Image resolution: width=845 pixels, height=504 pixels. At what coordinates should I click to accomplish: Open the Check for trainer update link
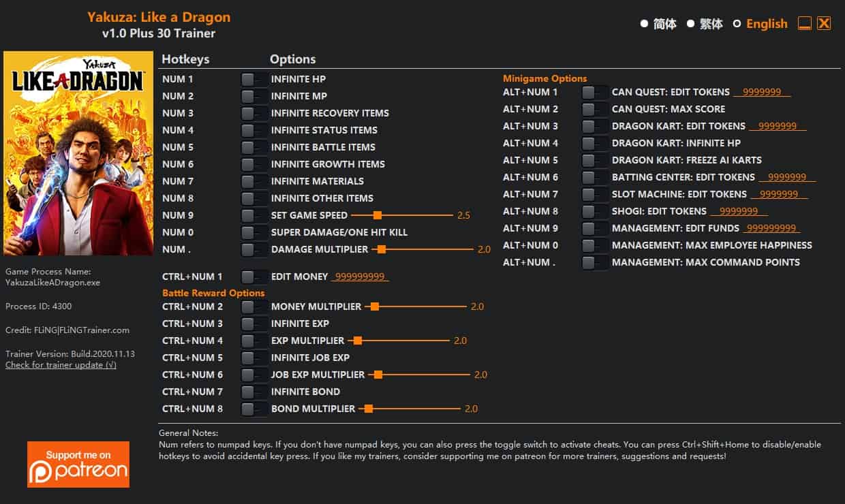click(61, 365)
